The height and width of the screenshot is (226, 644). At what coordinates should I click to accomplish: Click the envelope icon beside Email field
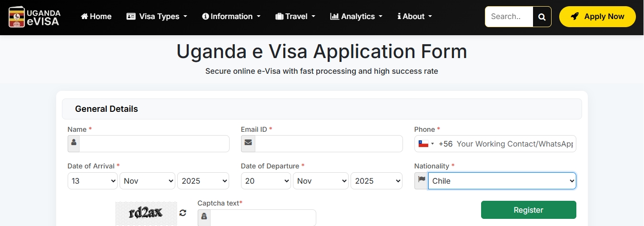click(x=248, y=144)
